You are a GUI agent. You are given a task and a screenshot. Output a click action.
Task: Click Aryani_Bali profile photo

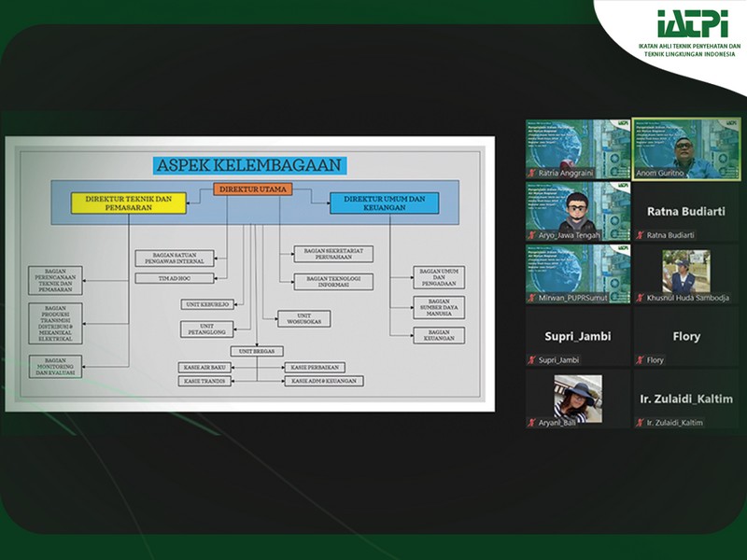(578, 399)
